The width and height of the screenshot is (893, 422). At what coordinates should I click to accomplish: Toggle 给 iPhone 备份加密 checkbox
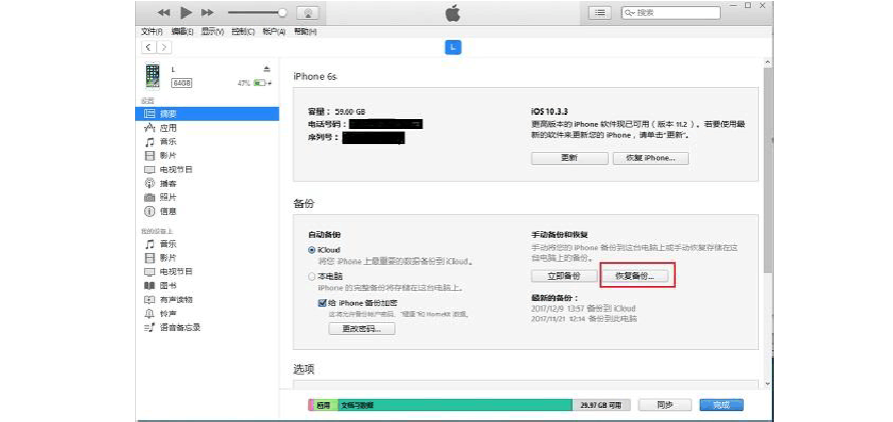322,303
